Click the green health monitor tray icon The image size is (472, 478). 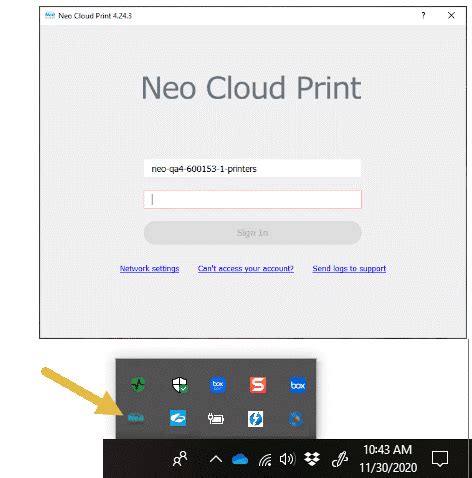138,385
